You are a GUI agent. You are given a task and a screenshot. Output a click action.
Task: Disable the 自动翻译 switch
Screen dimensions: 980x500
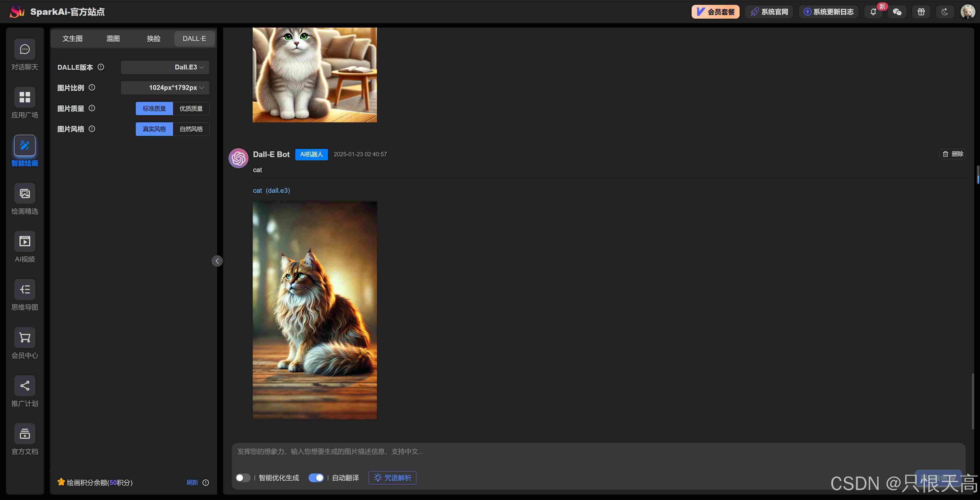pos(316,478)
